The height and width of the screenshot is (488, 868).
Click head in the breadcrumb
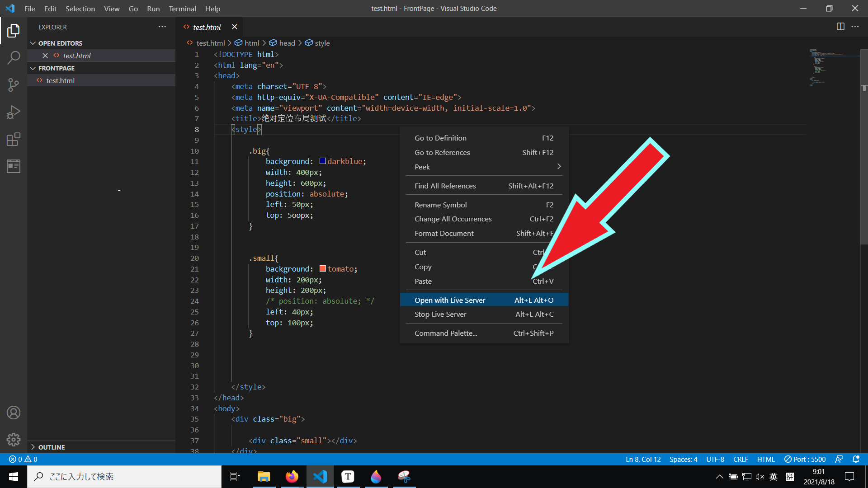pos(287,43)
